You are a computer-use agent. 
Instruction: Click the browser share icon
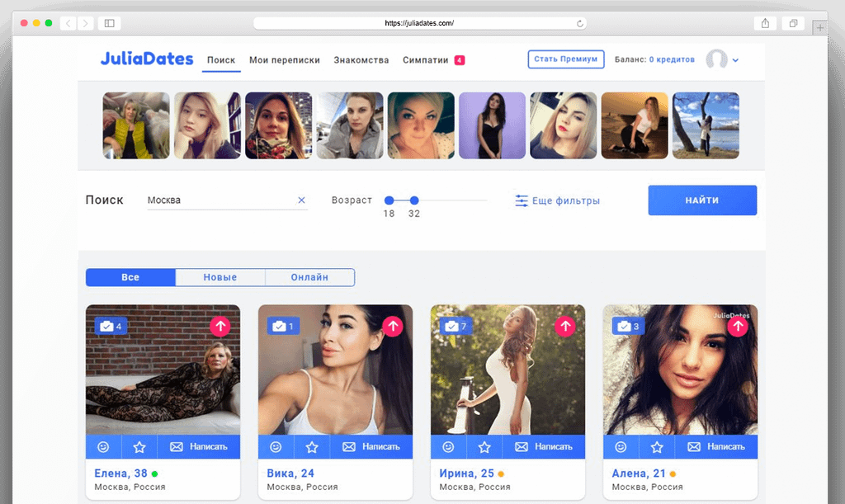tap(765, 23)
